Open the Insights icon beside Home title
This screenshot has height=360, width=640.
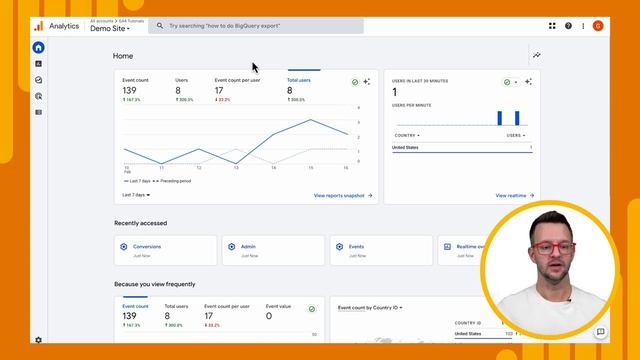pyautogui.click(x=537, y=55)
